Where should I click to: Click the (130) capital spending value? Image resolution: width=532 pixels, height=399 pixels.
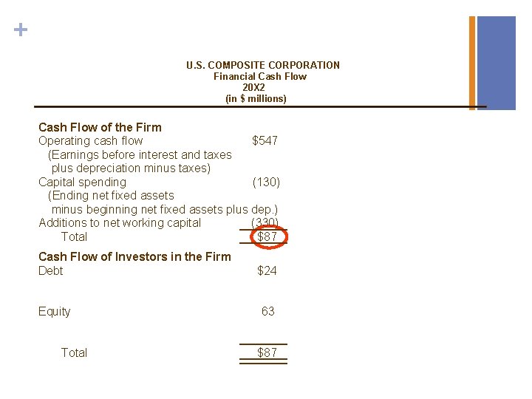coord(266,182)
